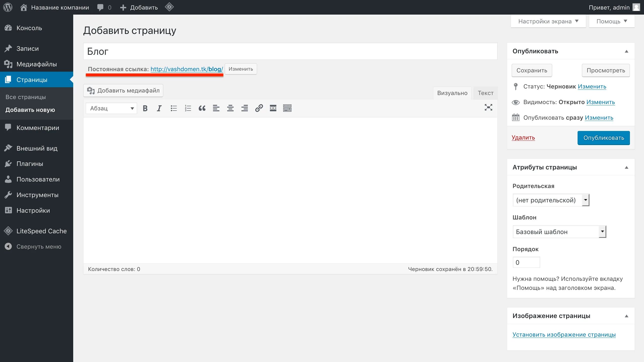Viewport: 644px width, 362px height.
Task: Select Страницы in sidebar
Action: click(36, 80)
